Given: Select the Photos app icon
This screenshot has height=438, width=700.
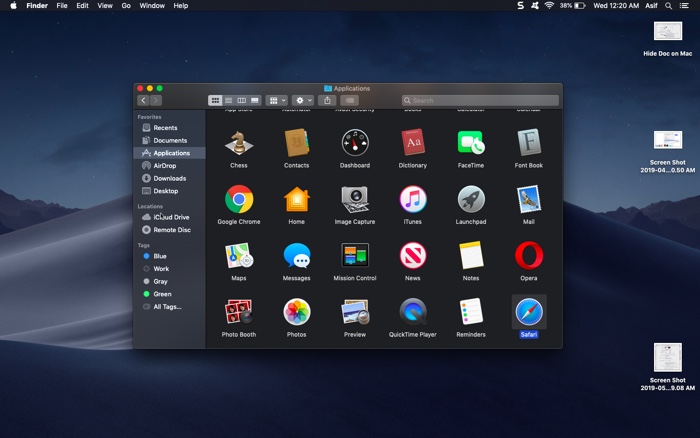Looking at the screenshot, I should [x=296, y=312].
